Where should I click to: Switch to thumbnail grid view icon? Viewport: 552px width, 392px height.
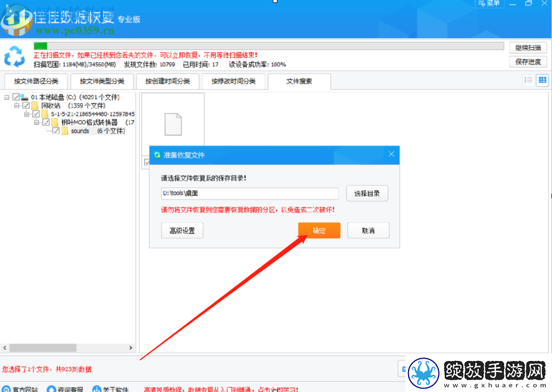[x=543, y=80]
